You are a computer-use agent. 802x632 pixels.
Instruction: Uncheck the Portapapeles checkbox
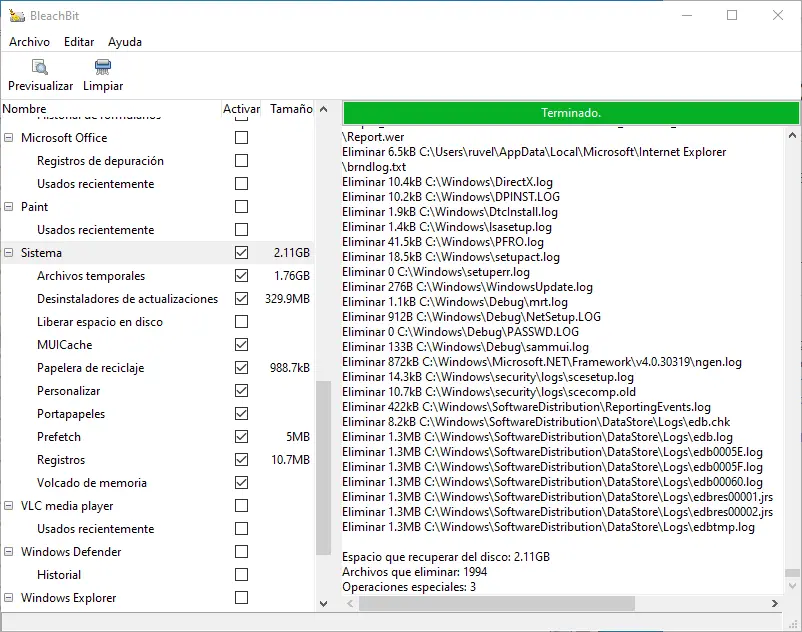tap(241, 414)
